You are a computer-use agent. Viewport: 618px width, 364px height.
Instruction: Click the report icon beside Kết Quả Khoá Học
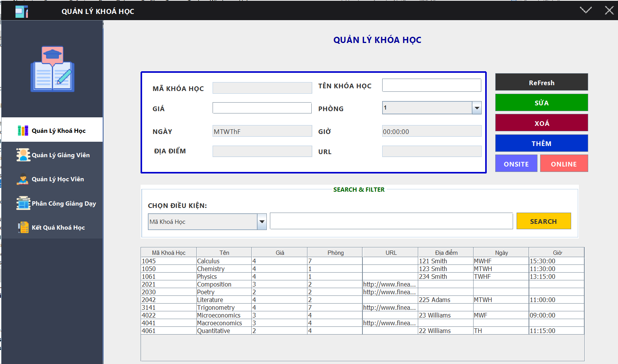click(23, 227)
